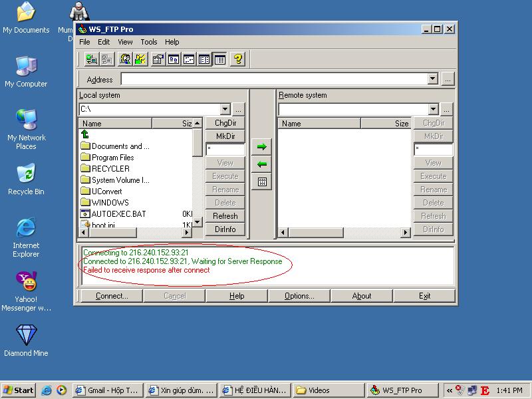Sort local files by Name column header
This screenshot has width=532, height=399.
pyautogui.click(x=115, y=123)
